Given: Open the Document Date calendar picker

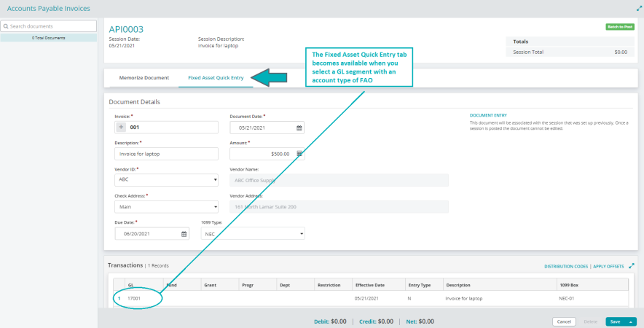Looking at the screenshot, I should coord(299,128).
